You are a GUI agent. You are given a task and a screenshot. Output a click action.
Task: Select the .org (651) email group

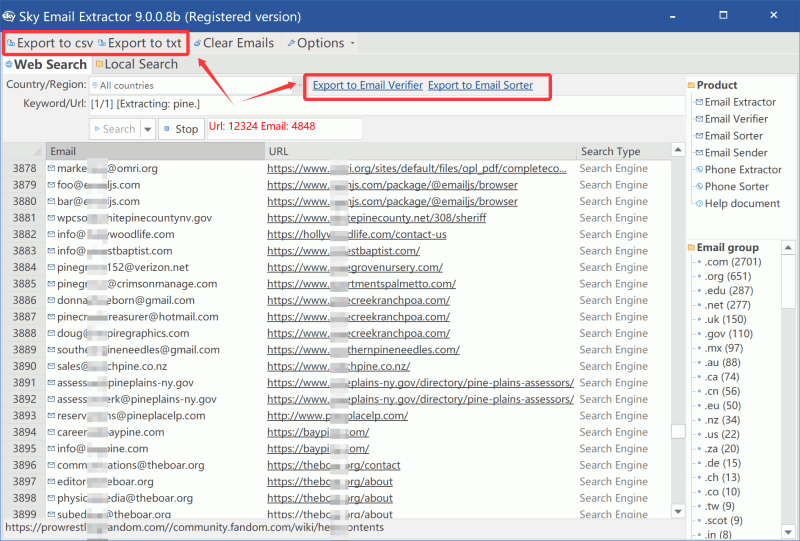(x=728, y=276)
